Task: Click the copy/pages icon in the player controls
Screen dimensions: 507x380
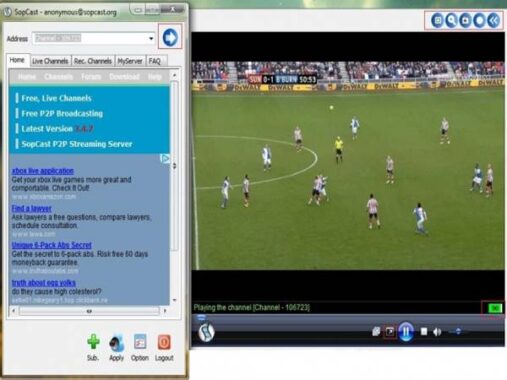Action: (x=376, y=331)
